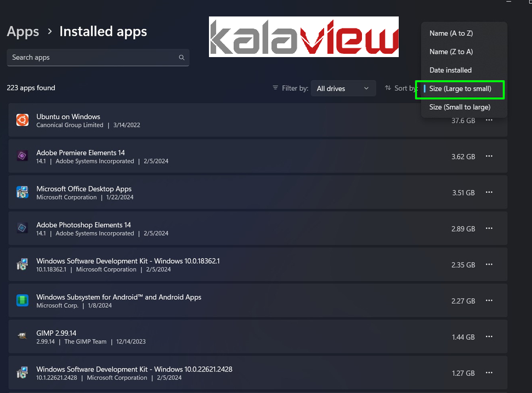
Task: Open more options for Ubuntu on Windows
Action: tap(489, 120)
